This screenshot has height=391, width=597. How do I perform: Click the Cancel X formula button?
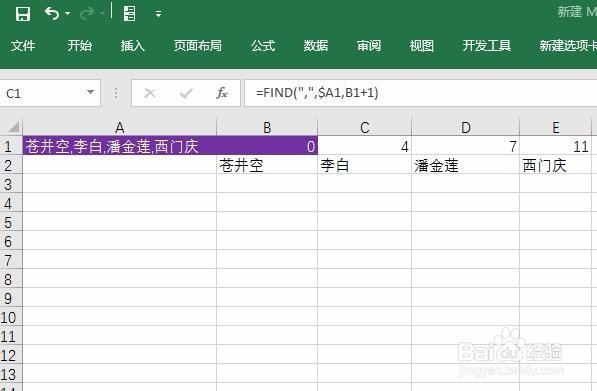coord(150,93)
